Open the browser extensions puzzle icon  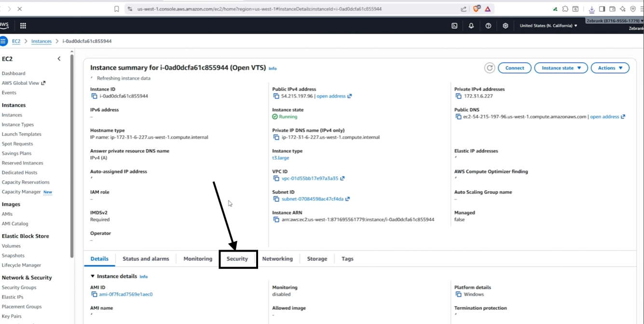coord(565,9)
